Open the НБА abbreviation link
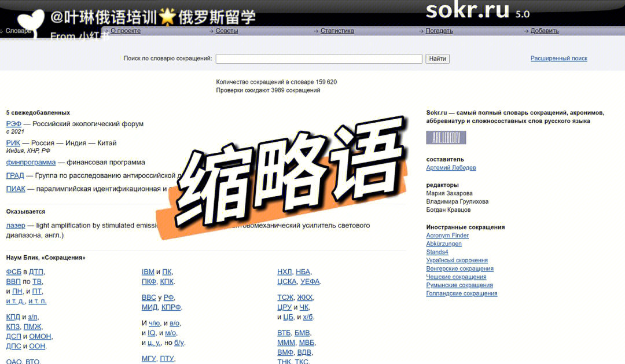The width and height of the screenshot is (625, 364). coord(303,272)
